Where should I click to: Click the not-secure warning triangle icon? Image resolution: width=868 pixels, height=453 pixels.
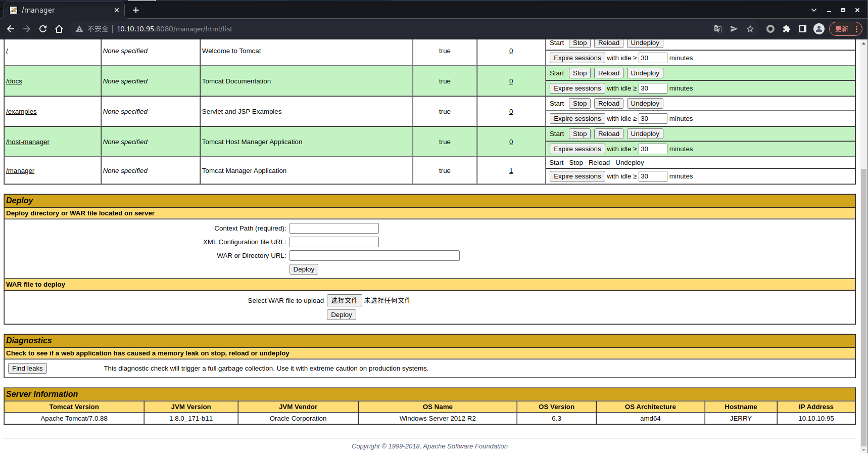point(79,29)
